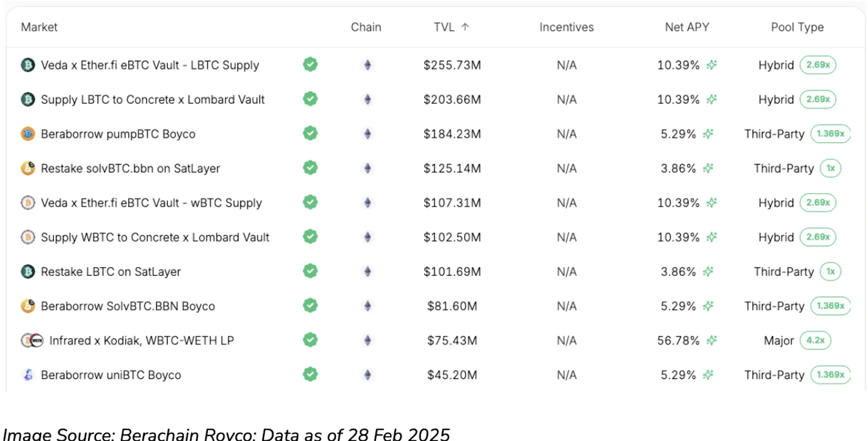This screenshot has width=868, height=441.
Task: Click sparkle icon beside 56.78% Net APY
Action: click(x=712, y=341)
